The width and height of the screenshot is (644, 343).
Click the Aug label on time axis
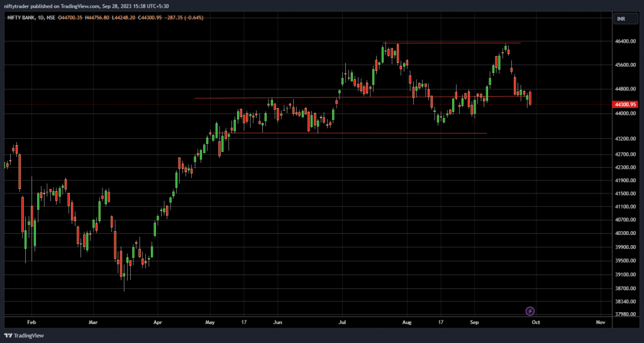point(407,322)
